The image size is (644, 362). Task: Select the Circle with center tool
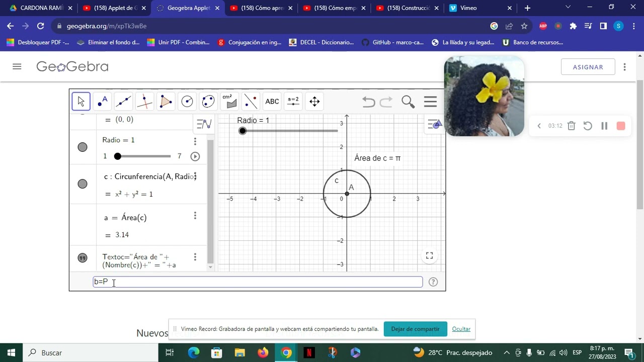point(187,102)
